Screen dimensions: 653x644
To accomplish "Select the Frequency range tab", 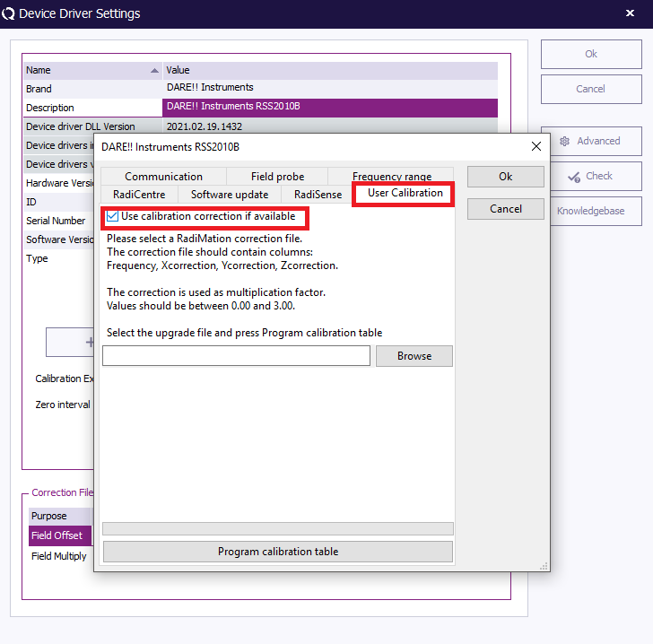I will (x=392, y=177).
